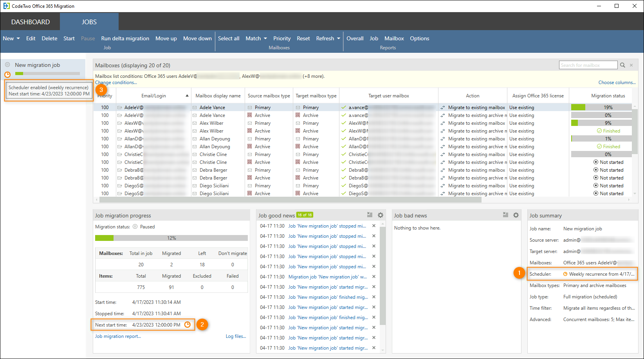Viewport: 644px width, 359px height.
Task: Click the '16 of 16' good news badge
Action: coord(305,215)
